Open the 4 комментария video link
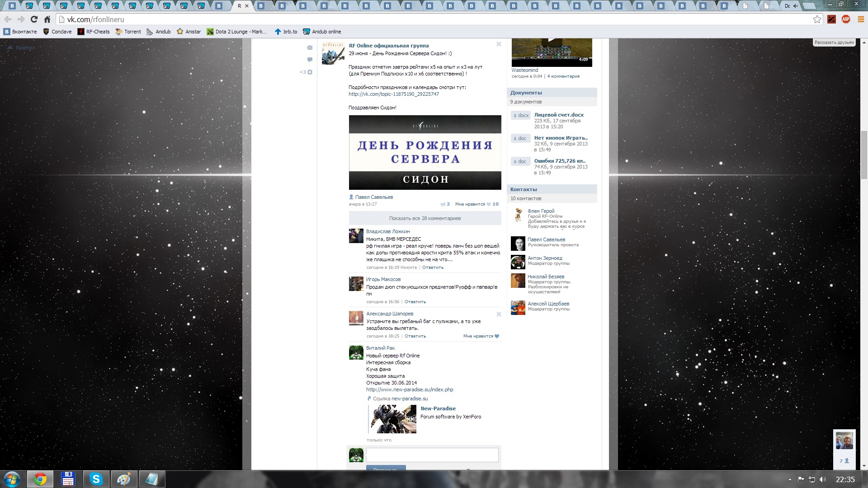This screenshot has height=488, width=868. [563, 76]
